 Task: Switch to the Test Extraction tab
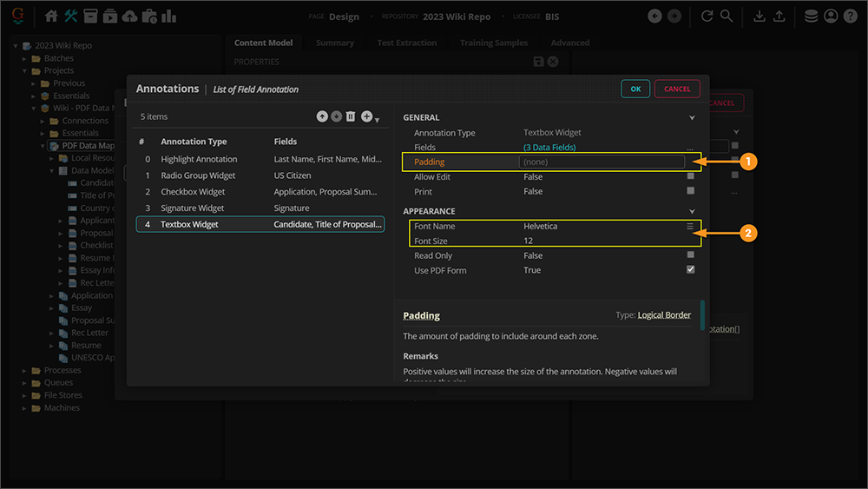(406, 43)
